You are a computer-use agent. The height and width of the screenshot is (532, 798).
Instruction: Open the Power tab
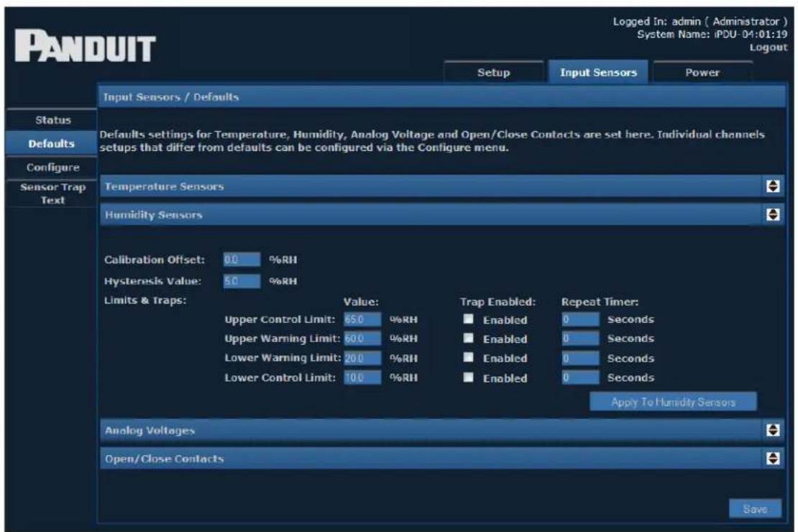coord(702,73)
